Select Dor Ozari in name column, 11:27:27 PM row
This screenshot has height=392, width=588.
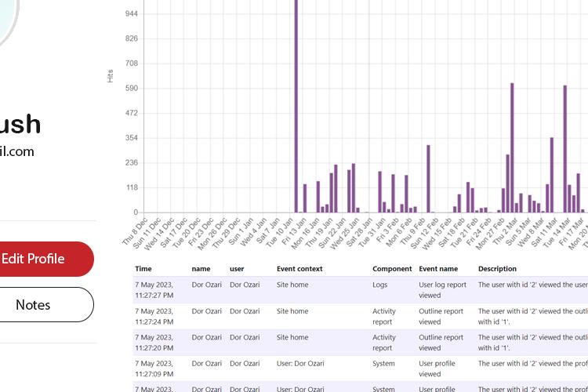point(207,285)
